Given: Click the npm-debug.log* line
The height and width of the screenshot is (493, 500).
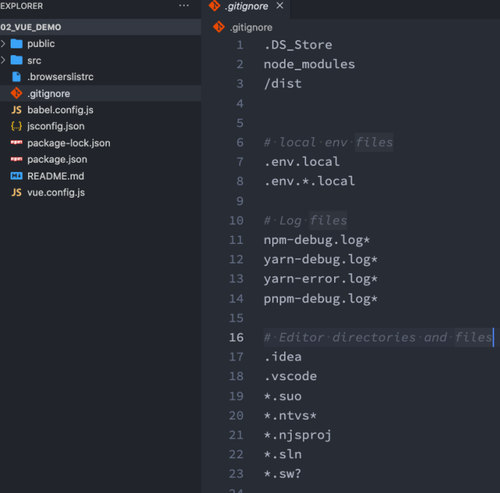Looking at the screenshot, I should click(317, 240).
